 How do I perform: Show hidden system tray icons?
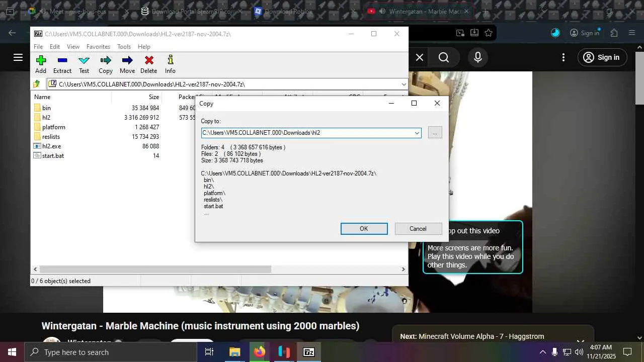[542, 352]
